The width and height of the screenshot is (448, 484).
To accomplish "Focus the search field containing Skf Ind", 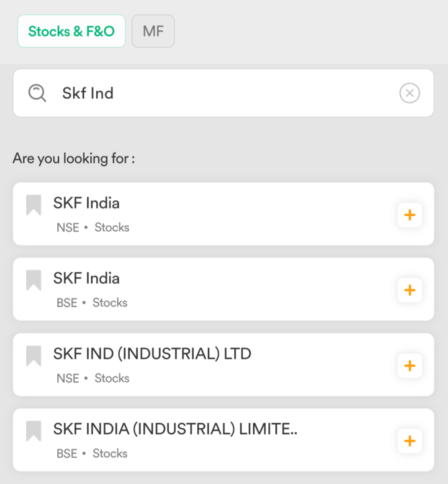I will [x=222, y=93].
